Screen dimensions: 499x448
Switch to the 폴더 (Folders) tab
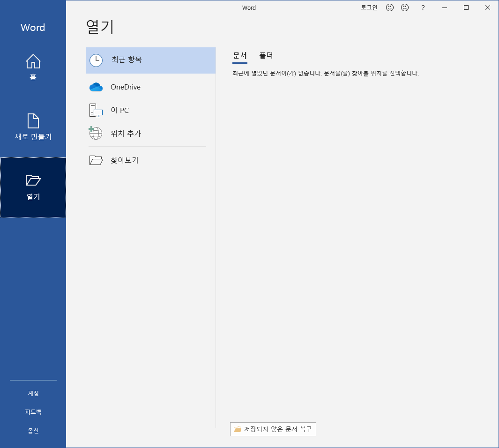[x=266, y=56]
